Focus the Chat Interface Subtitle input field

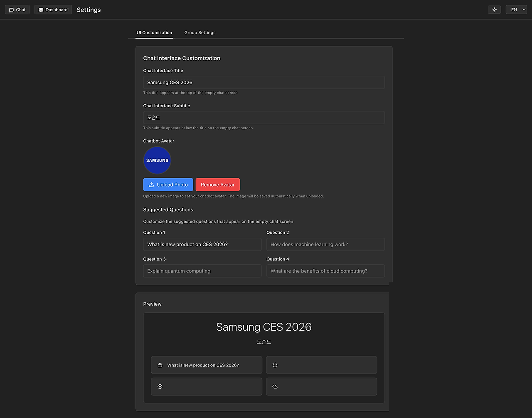264,118
